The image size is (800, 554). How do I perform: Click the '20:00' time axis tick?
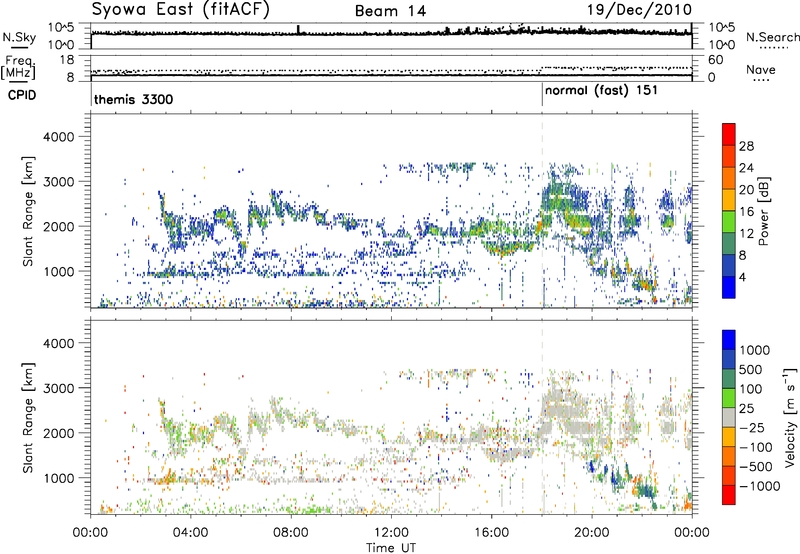[591, 533]
